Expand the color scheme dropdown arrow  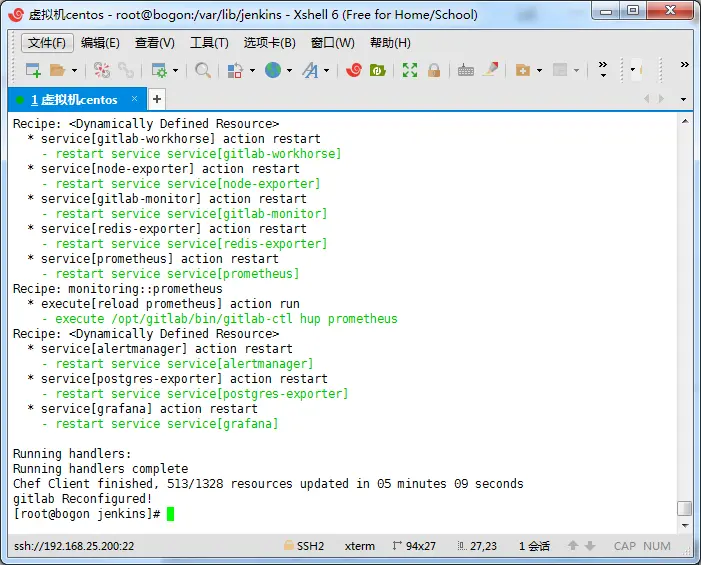coord(252,71)
